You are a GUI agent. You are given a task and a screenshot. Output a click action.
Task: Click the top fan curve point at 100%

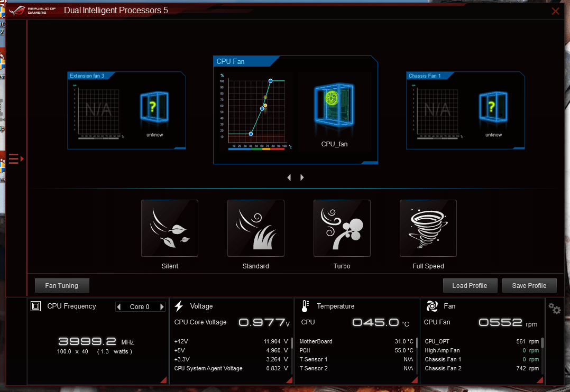click(x=271, y=81)
